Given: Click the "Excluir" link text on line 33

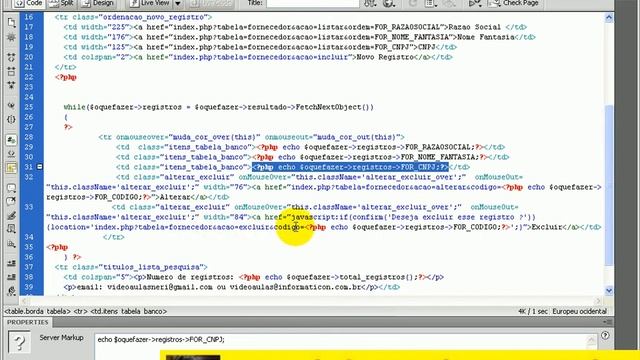Looking at the screenshot, I should click(x=547, y=227).
